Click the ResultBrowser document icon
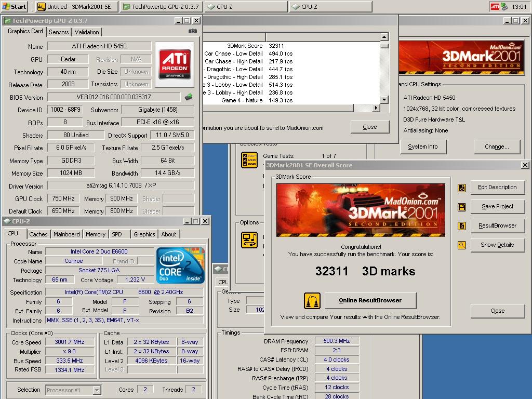The width and height of the screenshot is (532, 399). pyautogui.click(x=462, y=226)
